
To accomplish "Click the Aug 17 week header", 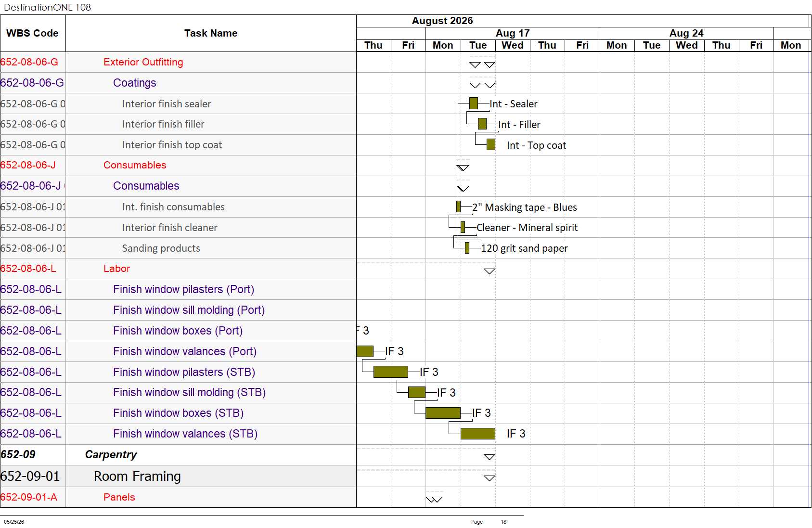I will (x=513, y=33).
